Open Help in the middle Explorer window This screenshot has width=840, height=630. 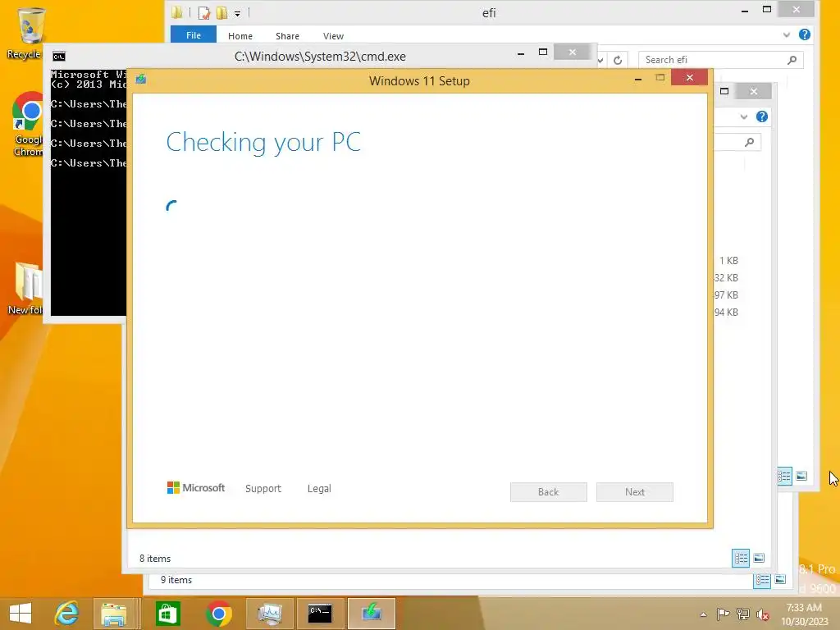tap(762, 116)
